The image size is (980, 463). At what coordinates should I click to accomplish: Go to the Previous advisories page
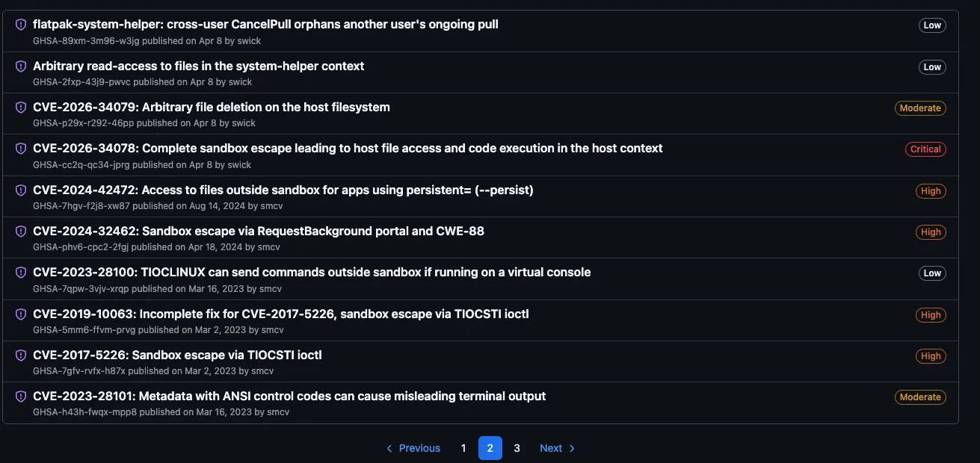coord(413,448)
